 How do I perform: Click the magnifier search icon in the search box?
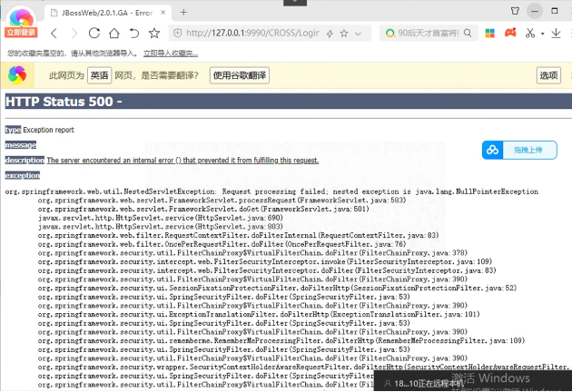(468, 34)
